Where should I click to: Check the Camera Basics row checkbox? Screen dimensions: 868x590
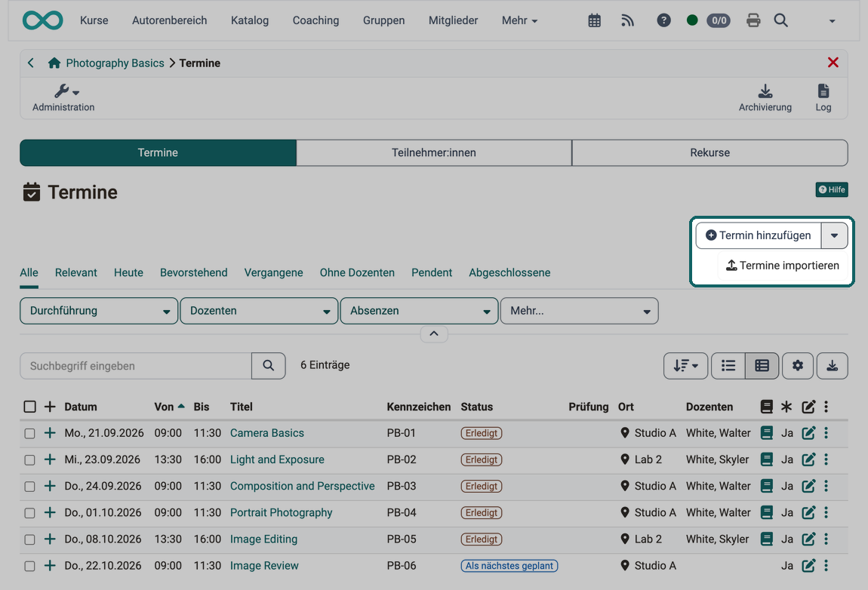pyautogui.click(x=30, y=433)
